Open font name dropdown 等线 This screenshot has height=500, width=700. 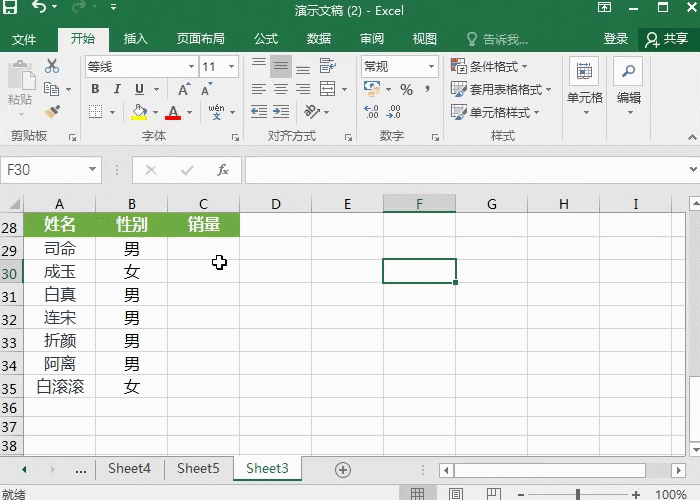[191, 67]
